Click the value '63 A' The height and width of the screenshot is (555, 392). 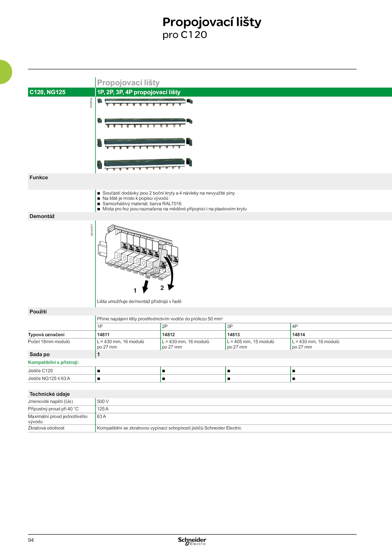[x=101, y=416]
